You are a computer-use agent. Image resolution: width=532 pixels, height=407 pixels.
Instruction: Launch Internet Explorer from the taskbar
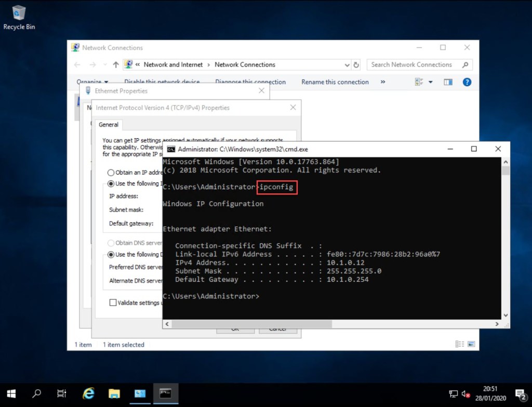(x=88, y=393)
